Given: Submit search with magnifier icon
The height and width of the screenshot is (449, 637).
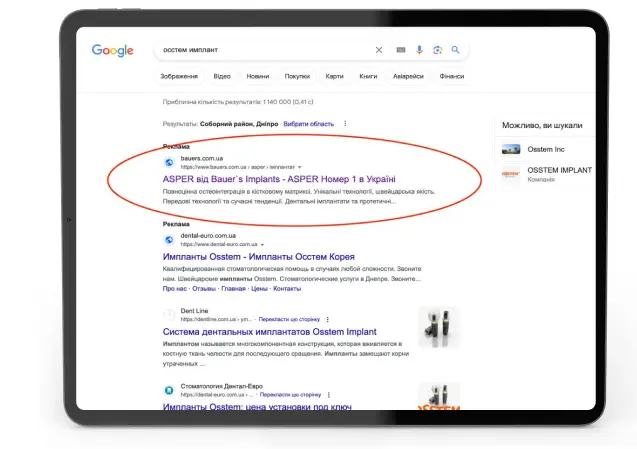Looking at the screenshot, I should coord(455,50).
